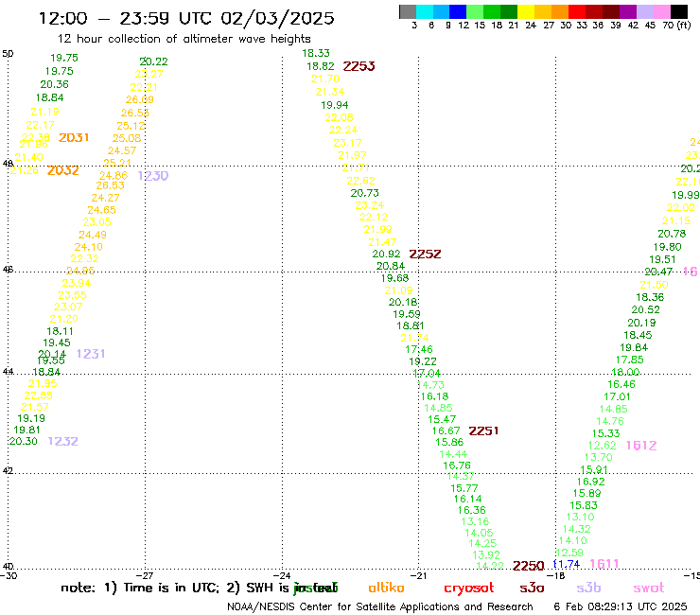Click the cyan 6 ft legend swatch
The width and height of the screenshot is (700, 615).
coord(424,11)
